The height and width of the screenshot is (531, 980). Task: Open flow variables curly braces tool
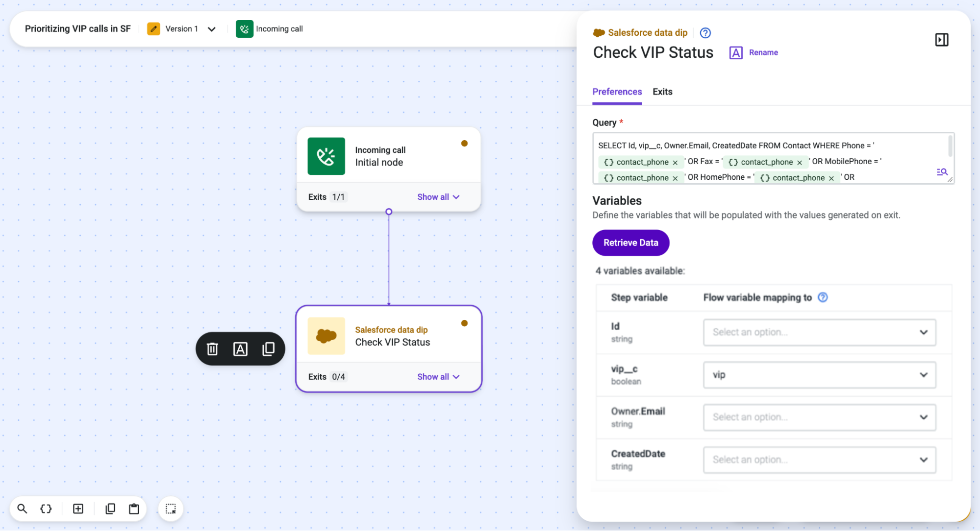pyautogui.click(x=46, y=508)
